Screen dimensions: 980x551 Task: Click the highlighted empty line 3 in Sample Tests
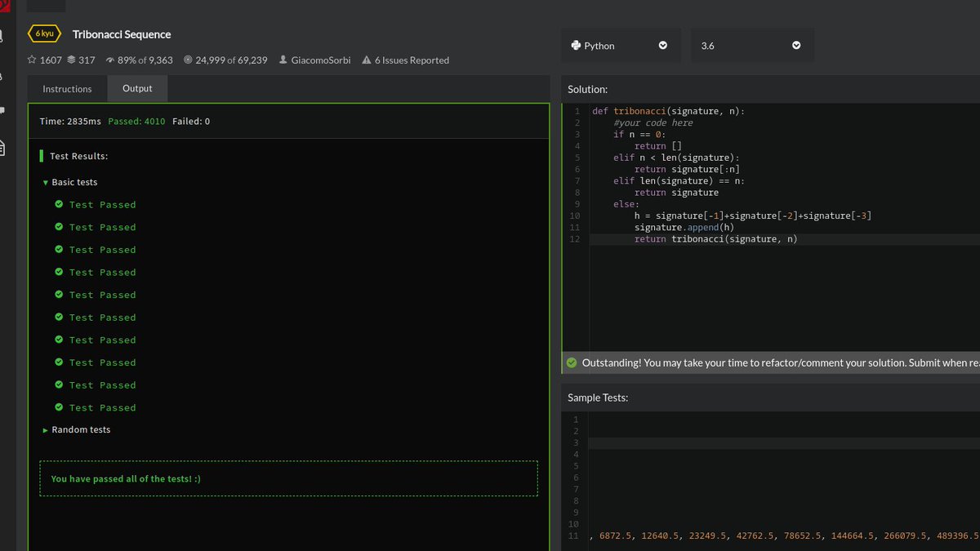(784, 443)
